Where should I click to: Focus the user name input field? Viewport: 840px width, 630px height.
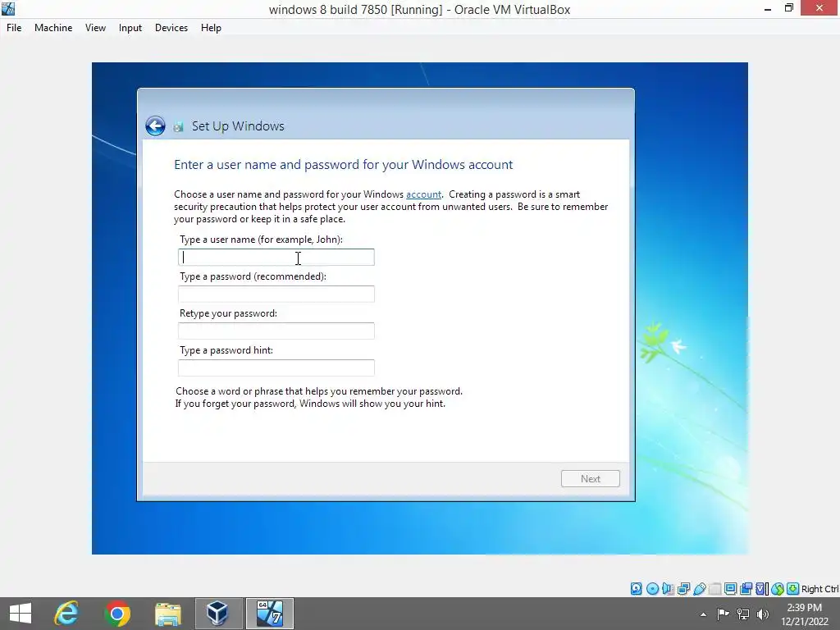276,257
